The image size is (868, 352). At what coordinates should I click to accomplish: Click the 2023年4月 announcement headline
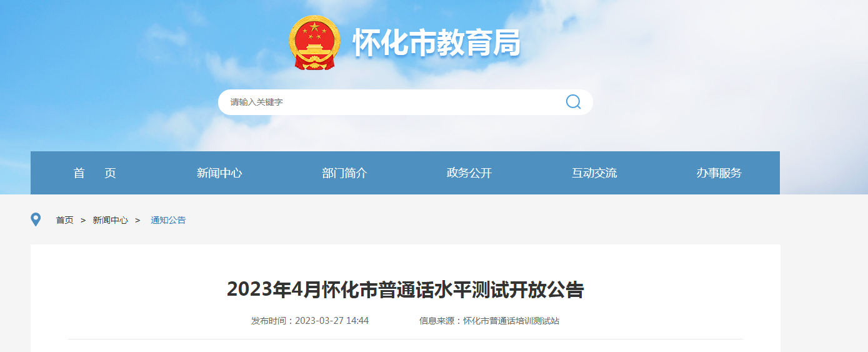coord(405,289)
